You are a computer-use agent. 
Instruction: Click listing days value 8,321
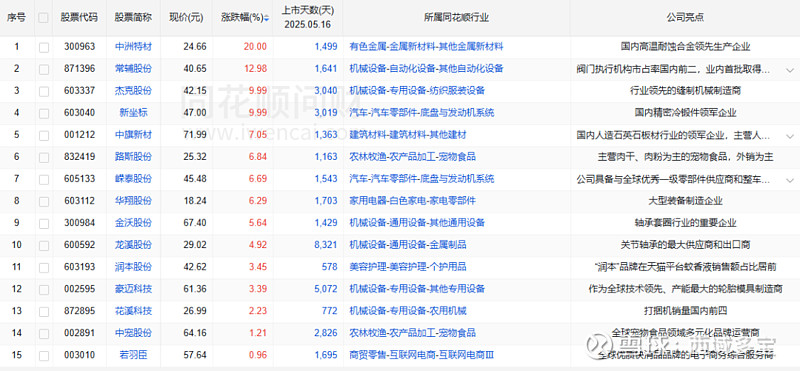click(x=326, y=244)
